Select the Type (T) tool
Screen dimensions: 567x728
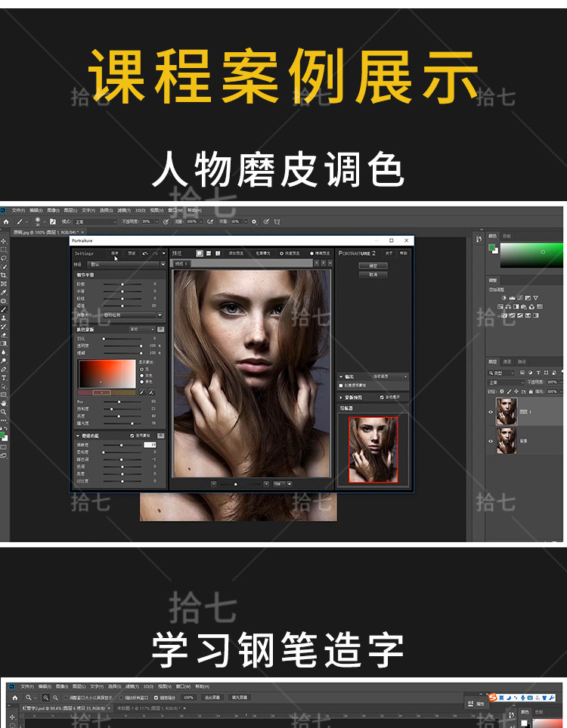tap(4, 378)
